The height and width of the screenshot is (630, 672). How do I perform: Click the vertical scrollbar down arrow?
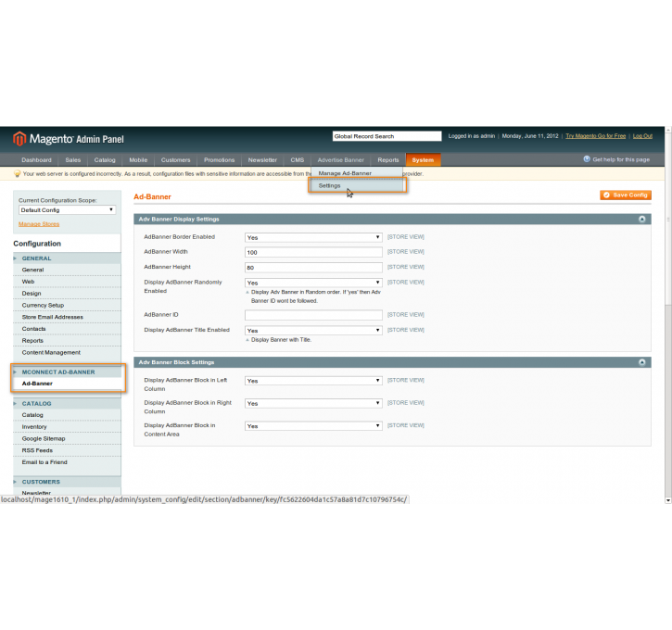click(668, 499)
